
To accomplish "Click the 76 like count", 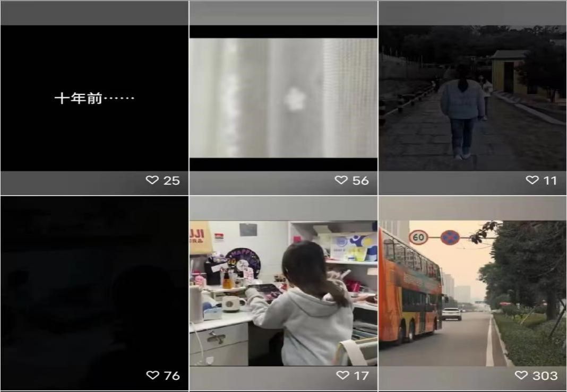I will [171, 376].
